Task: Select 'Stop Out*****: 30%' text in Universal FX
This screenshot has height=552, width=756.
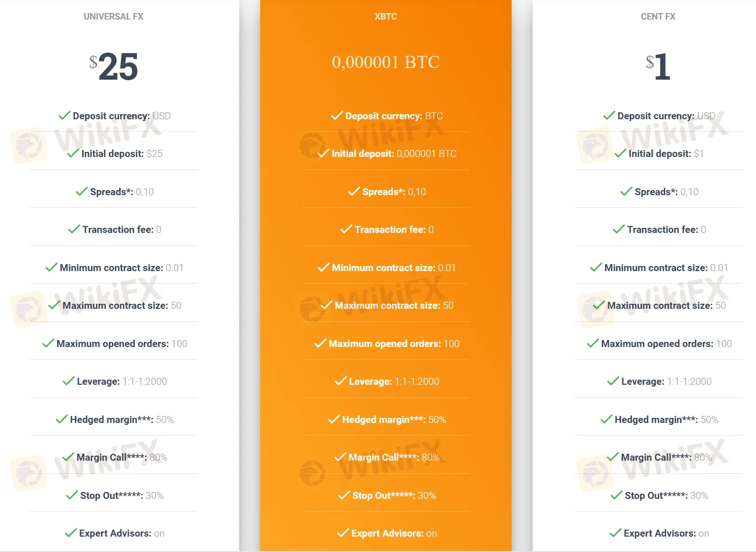Action: [122, 496]
